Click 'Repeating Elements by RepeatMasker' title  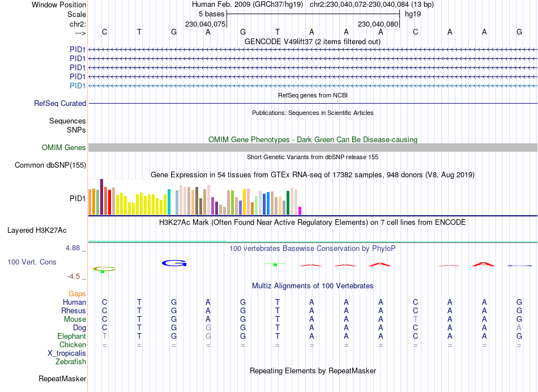(313, 370)
